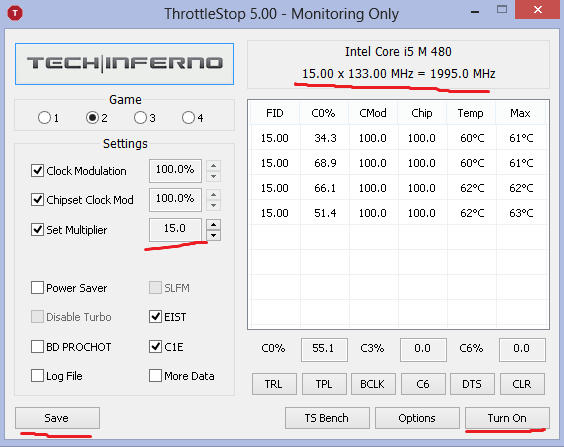Decrease Set Multiplier with down arrow
564x447 pixels.
tap(213, 235)
